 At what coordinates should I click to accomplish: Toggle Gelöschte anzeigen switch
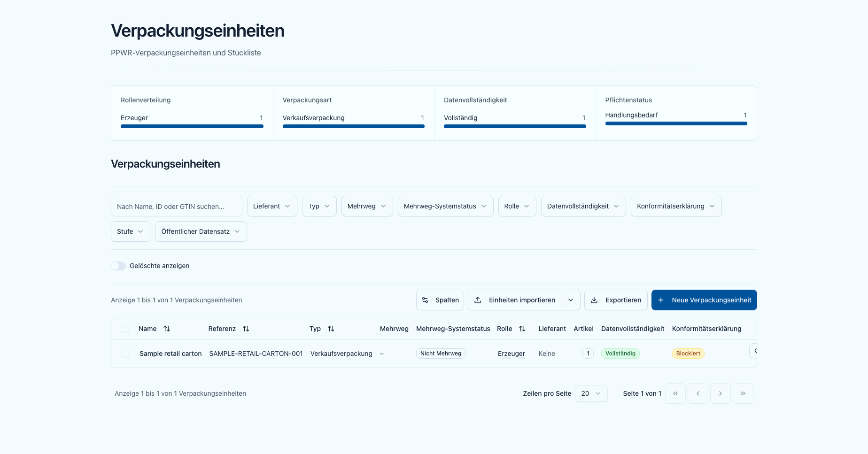pyautogui.click(x=118, y=266)
